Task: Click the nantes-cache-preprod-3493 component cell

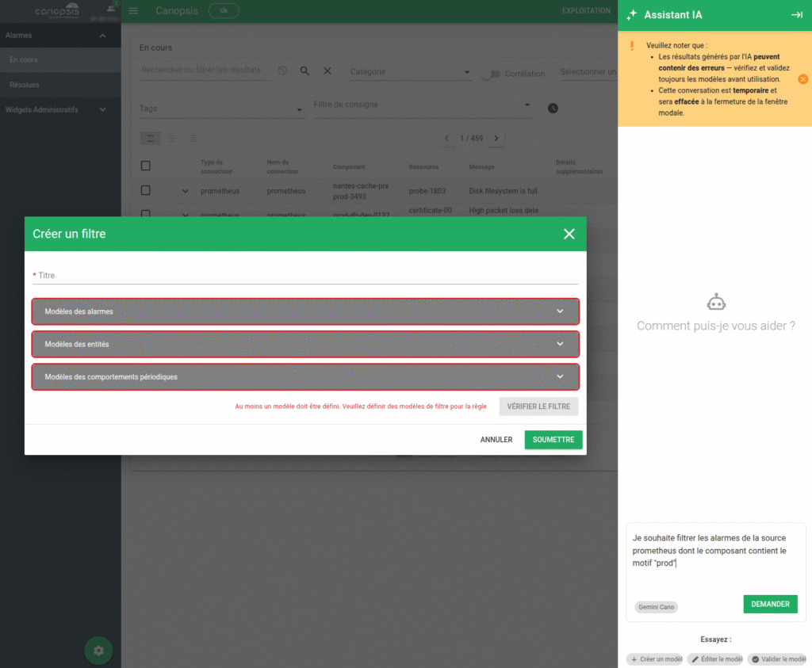Action: 361,191
